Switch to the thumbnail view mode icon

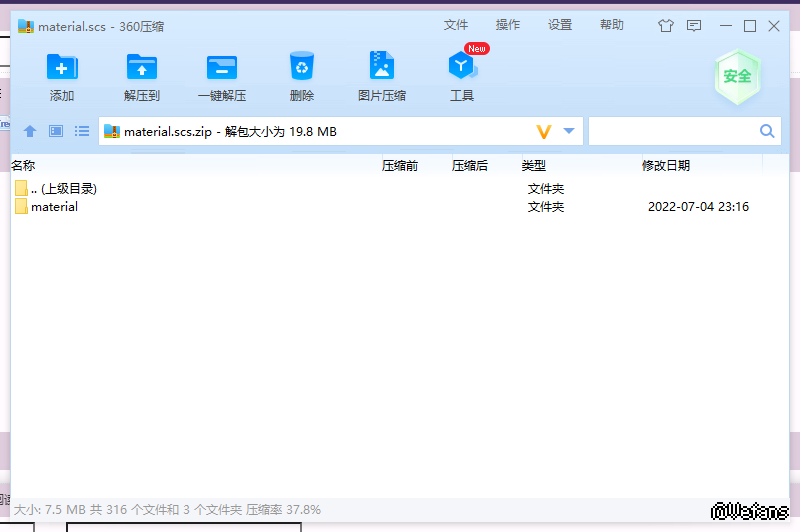(56, 131)
